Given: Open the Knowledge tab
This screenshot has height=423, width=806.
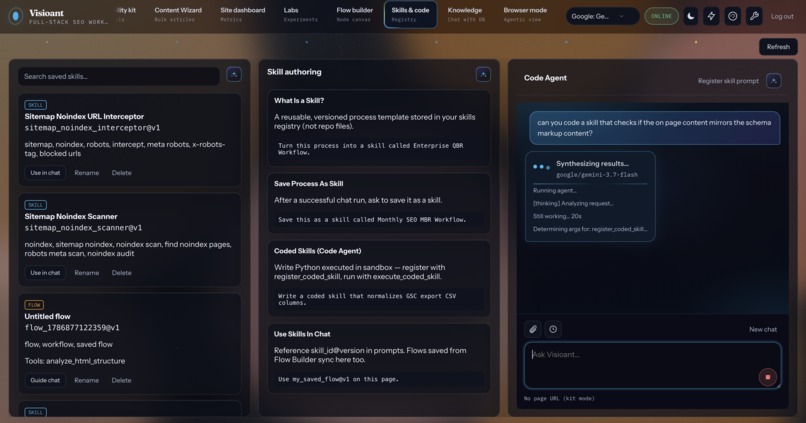Looking at the screenshot, I should (x=466, y=14).
